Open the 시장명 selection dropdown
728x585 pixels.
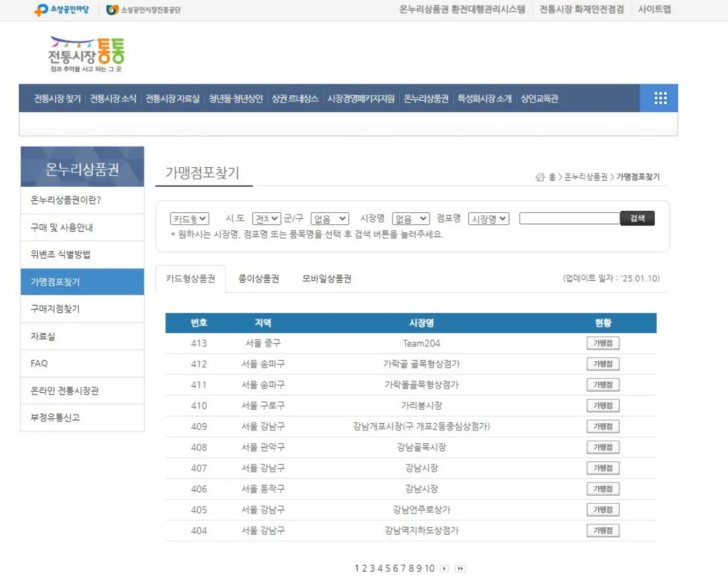tap(410, 218)
